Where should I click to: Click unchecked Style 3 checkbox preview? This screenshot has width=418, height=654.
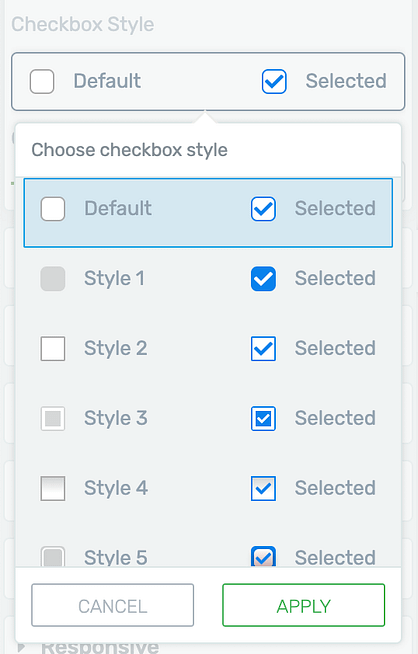coord(53,418)
